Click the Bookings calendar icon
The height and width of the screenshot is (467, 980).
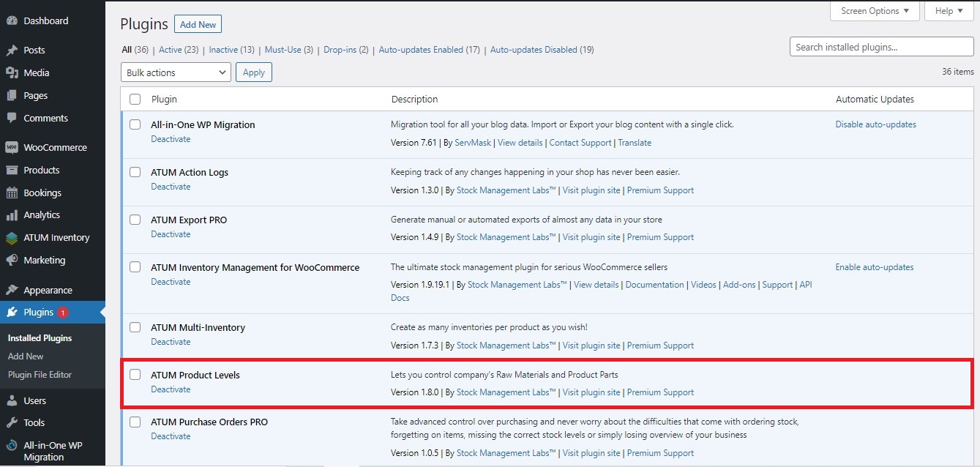coord(12,193)
